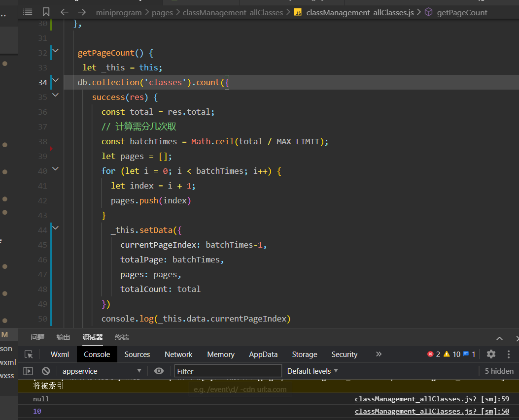Clear the console with the block icon

[46, 371]
